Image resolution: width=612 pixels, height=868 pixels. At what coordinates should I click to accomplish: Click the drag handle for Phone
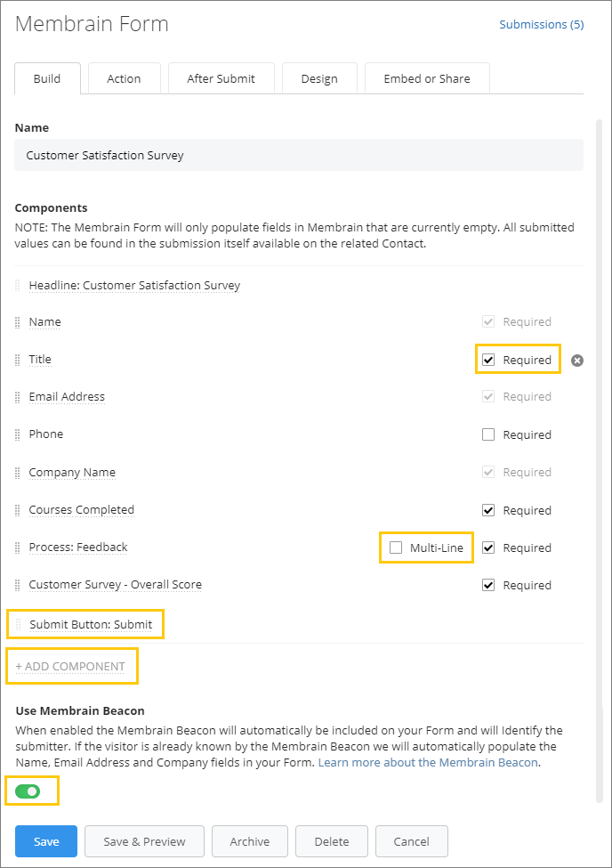[17, 434]
